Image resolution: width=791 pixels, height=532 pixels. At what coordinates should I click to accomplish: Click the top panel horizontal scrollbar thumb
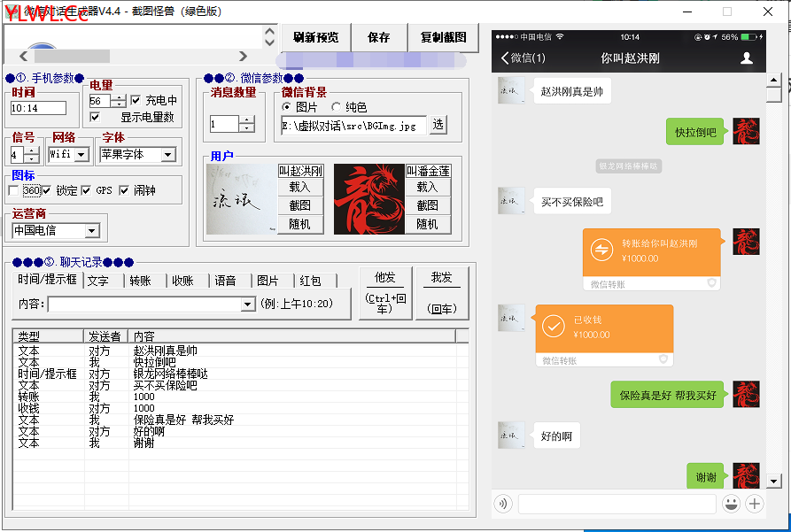(71, 56)
